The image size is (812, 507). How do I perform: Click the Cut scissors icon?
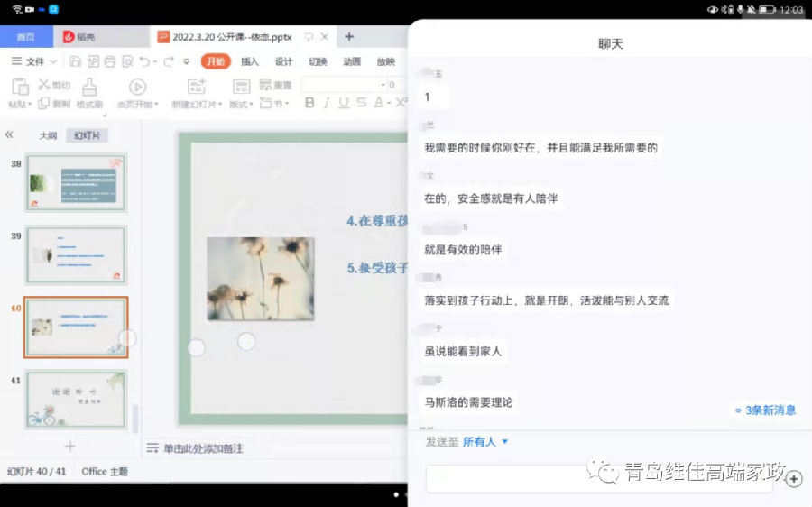click(x=43, y=85)
